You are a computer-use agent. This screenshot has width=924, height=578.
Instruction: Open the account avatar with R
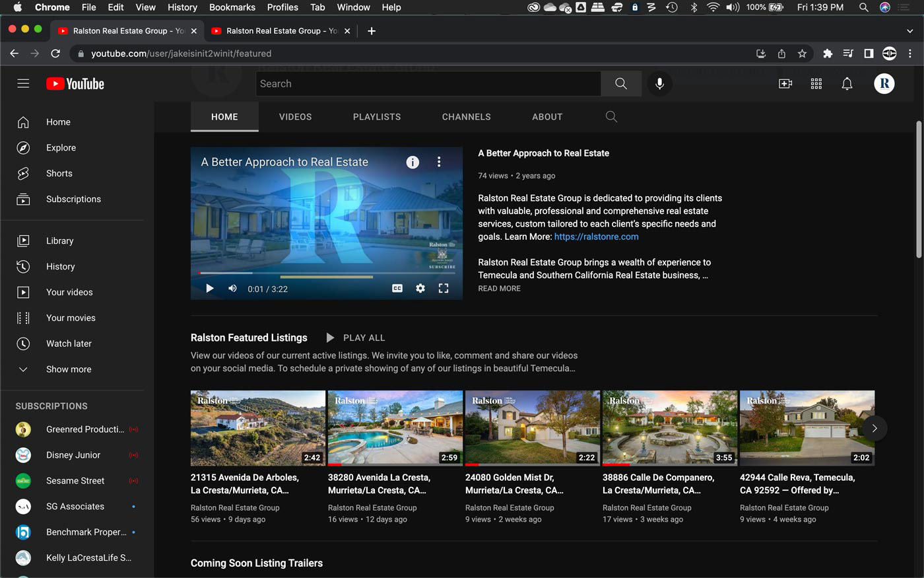pyautogui.click(x=884, y=84)
